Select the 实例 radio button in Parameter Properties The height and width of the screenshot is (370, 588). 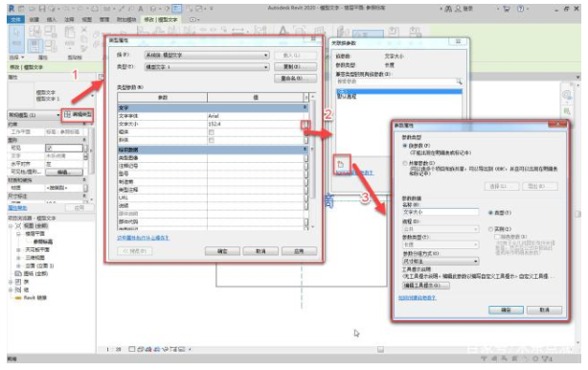(490, 229)
